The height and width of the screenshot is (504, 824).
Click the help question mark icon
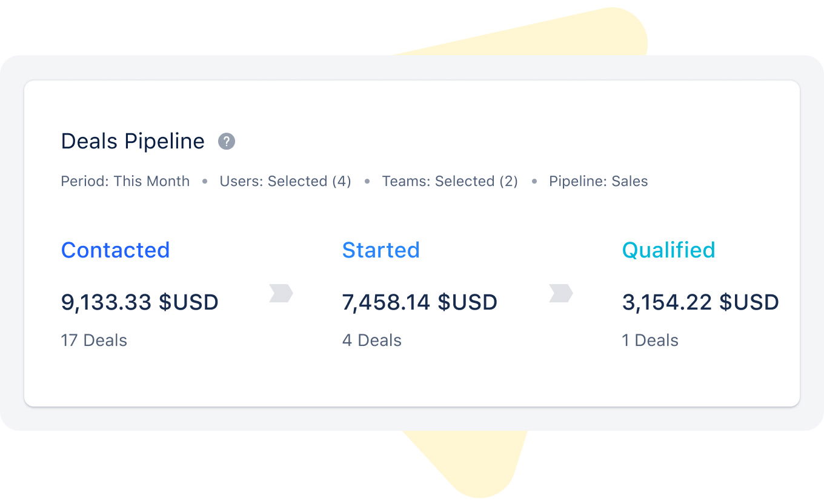(227, 142)
